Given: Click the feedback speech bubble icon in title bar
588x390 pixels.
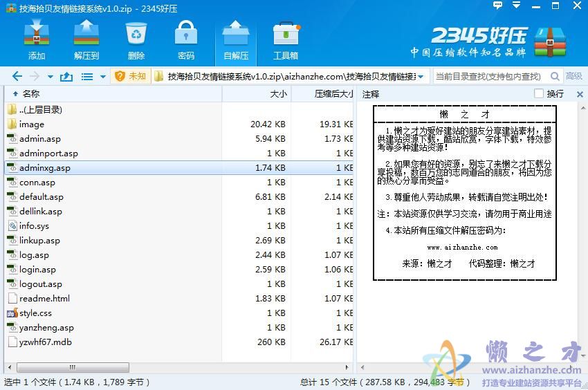Looking at the screenshot, I should (497, 6).
